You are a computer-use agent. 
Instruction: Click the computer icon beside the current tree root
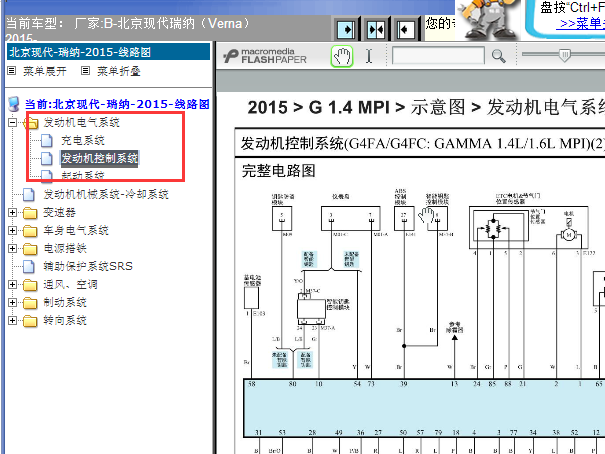tap(14, 104)
